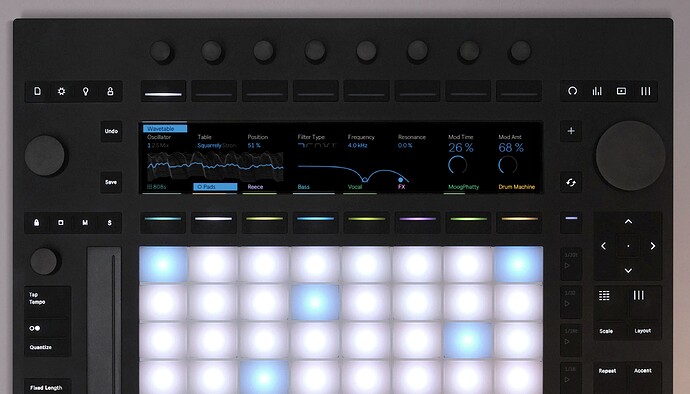Touch the vertical touch strip
The image size is (690, 394).
click(x=104, y=320)
